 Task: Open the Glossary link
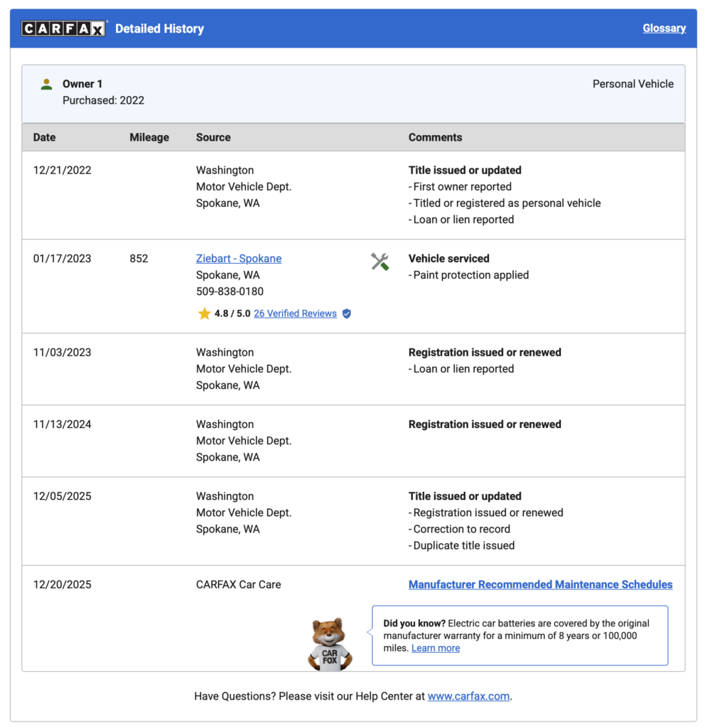[x=664, y=28]
